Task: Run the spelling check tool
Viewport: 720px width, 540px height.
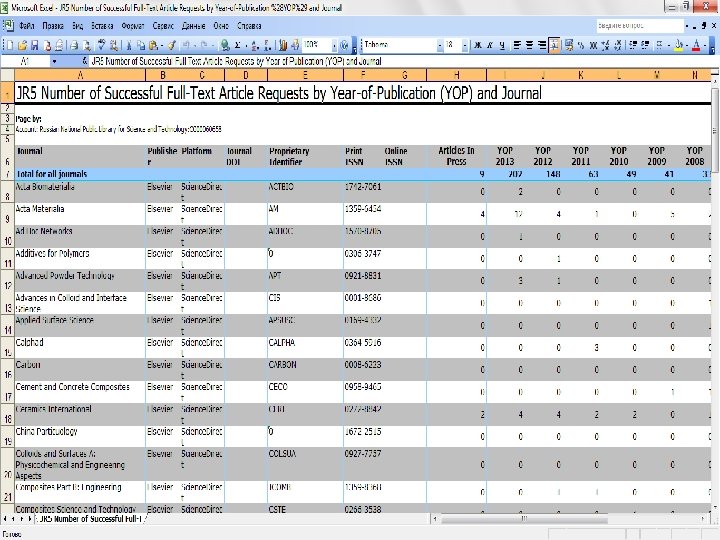Action: click(x=101, y=45)
